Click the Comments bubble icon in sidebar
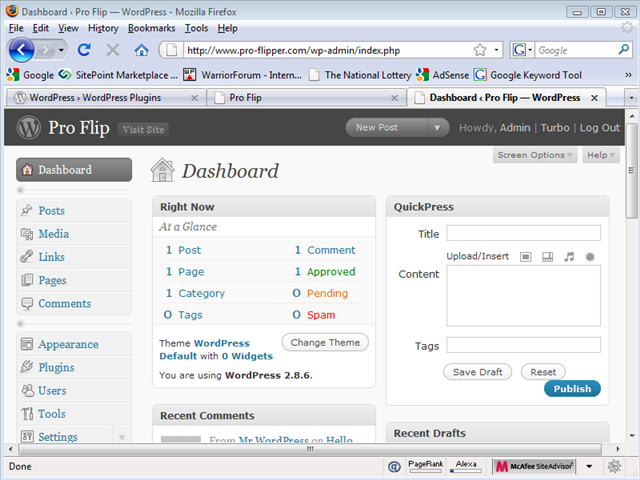 pyautogui.click(x=27, y=303)
